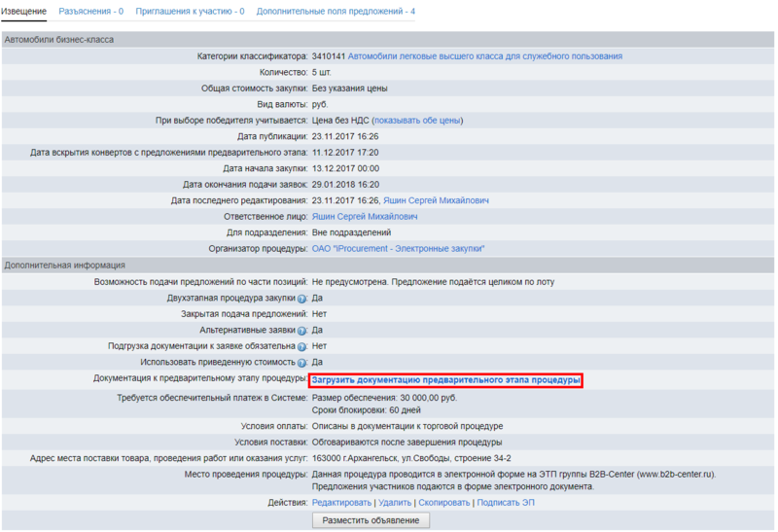
Task: Click Загрузить документацию предварительного этапа процедуры link
Action: 445,379
